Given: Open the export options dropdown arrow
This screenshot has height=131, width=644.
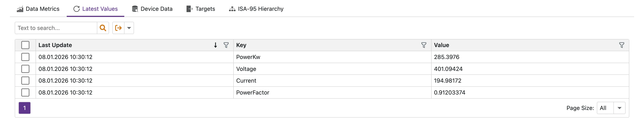Looking at the screenshot, I should 129,28.
